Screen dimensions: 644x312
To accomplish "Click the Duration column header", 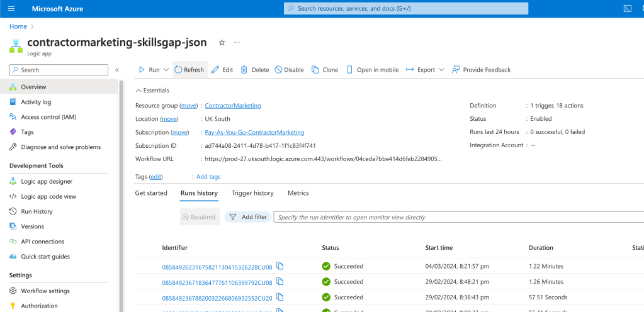I will pos(541,248).
